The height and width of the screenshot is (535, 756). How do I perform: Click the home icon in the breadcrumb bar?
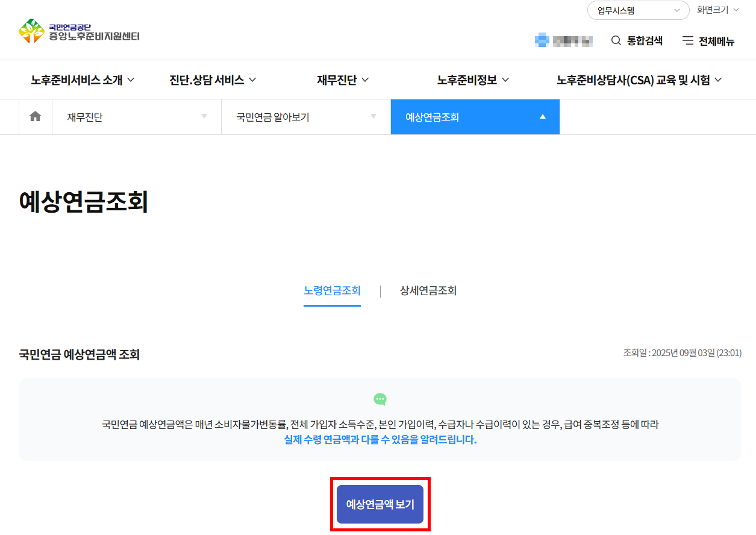[x=35, y=116]
